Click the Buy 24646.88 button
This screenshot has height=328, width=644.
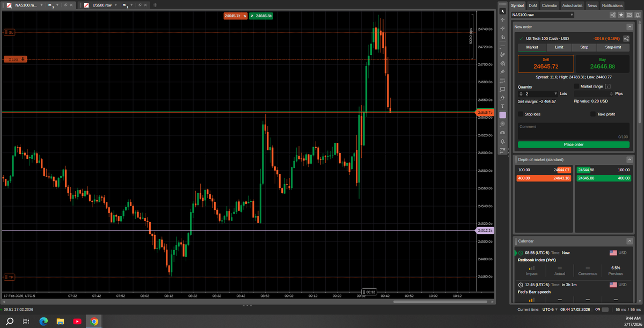click(x=602, y=63)
